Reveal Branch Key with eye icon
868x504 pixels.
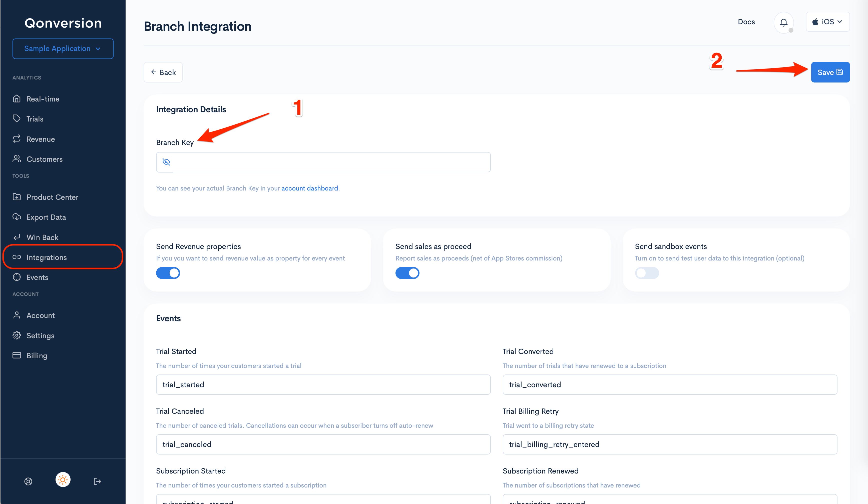166,162
